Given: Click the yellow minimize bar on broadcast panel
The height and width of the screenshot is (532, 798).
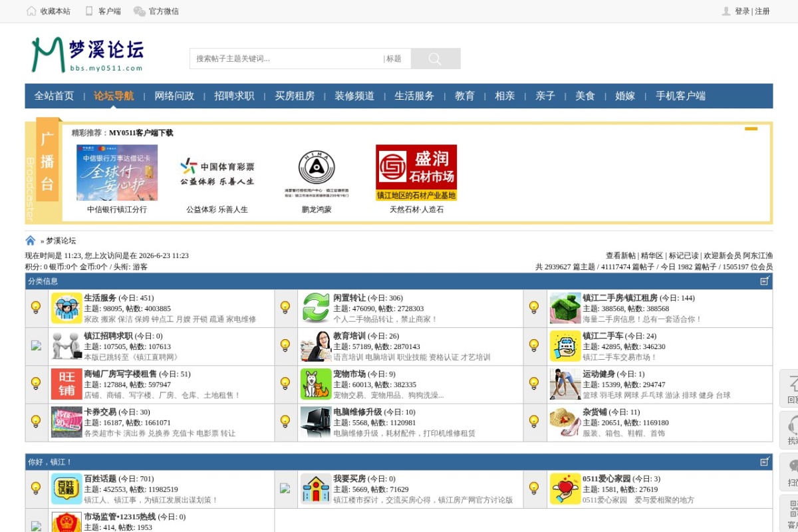Looking at the screenshot, I should pyautogui.click(x=751, y=128).
